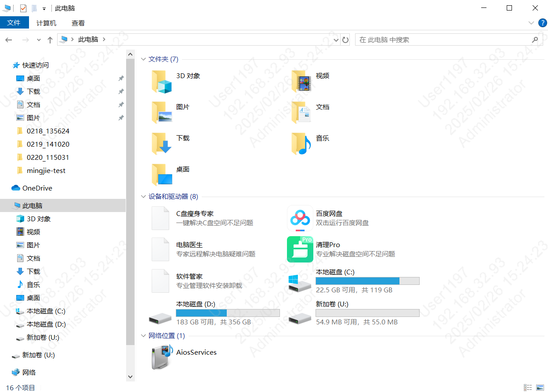Open the 清理Pro app icon
548x392 pixels.
coord(300,249)
